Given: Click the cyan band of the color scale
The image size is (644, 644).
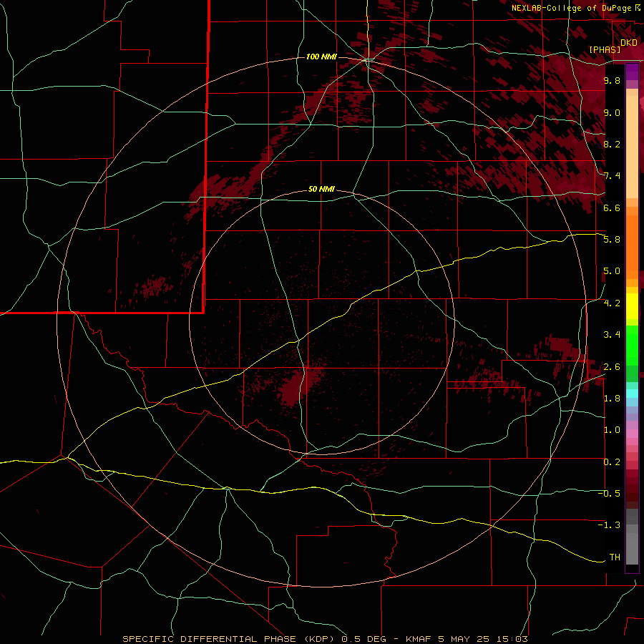Looking at the screenshot, I should click(x=632, y=394).
